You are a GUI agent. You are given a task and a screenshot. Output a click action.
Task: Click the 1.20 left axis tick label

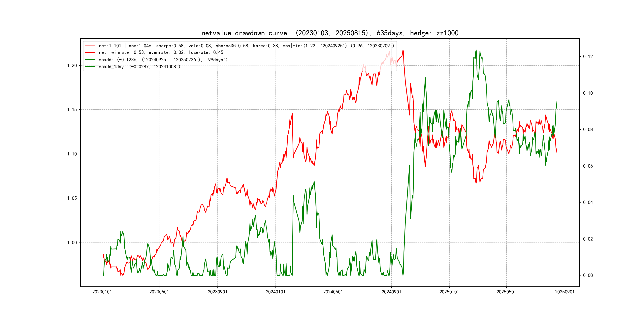click(72, 66)
